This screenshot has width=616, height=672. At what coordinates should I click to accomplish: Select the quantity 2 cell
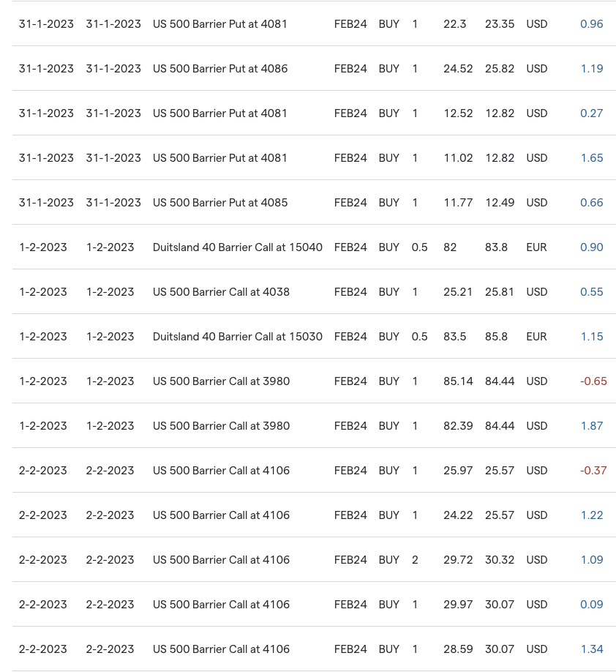[415, 560]
